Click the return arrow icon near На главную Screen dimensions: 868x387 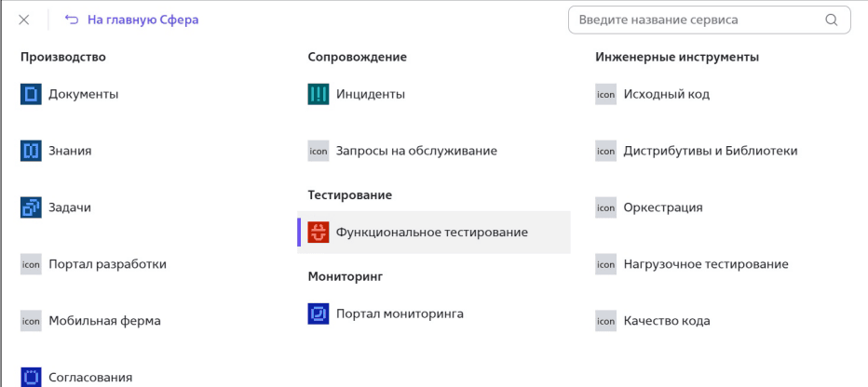pyautogui.click(x=72, y=20)
